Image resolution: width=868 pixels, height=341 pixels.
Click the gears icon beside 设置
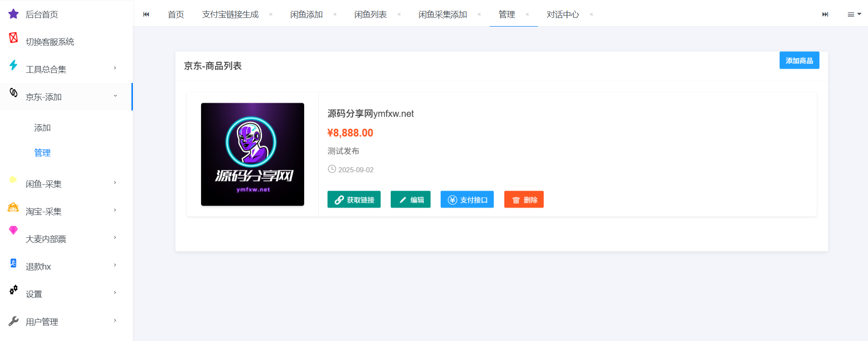(x=13, y=290)
